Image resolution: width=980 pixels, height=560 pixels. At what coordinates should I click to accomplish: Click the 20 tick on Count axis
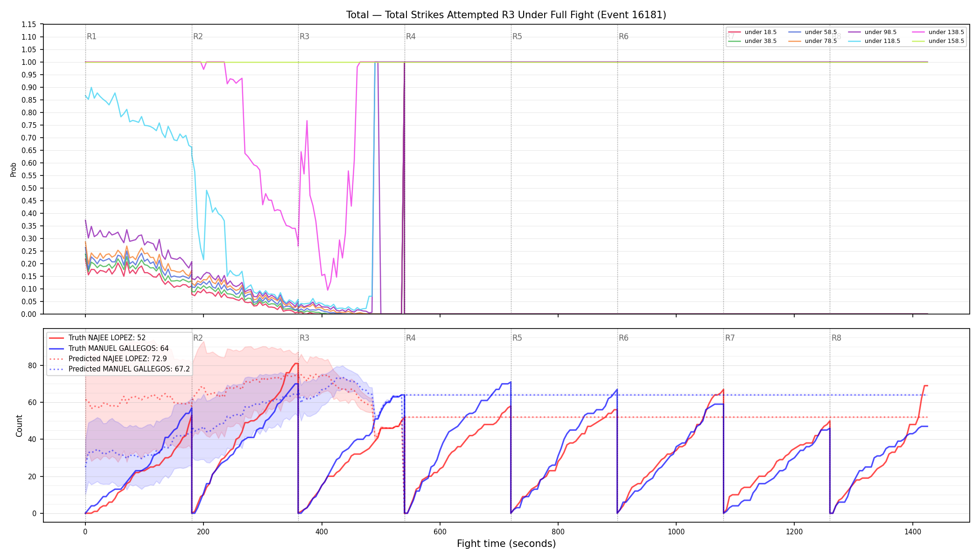point(32,476)
